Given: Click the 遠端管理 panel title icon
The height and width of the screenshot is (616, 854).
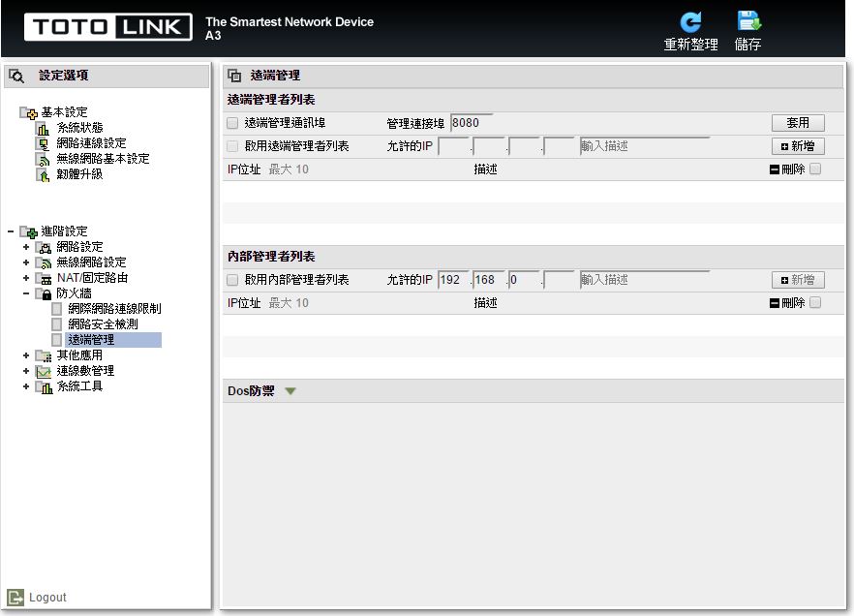Looking at the screenshot, I should tap(234, 76).
